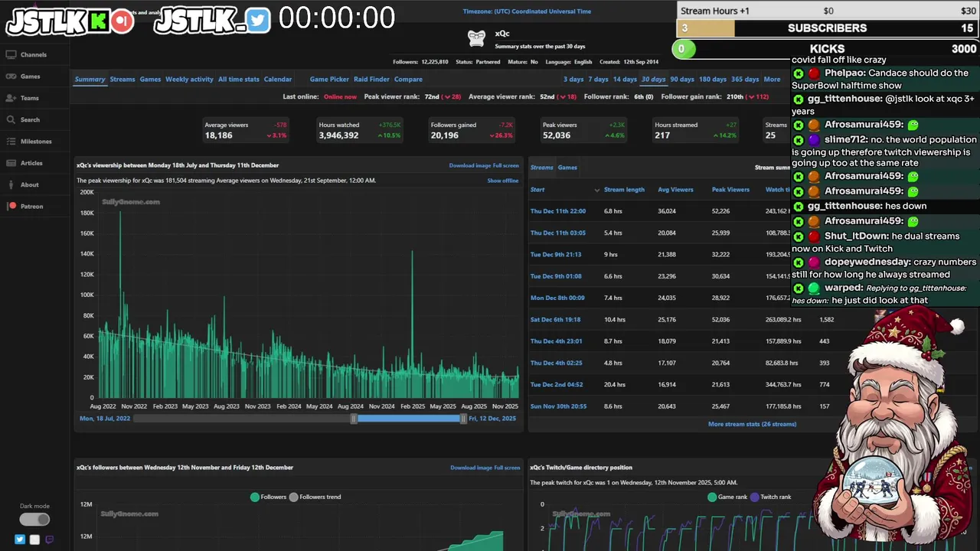This screenshot has height=551, width=980.
Task: Click the purple Twitch icon below Dark mode
Action: pyautogui.click(x=49, y=540)
